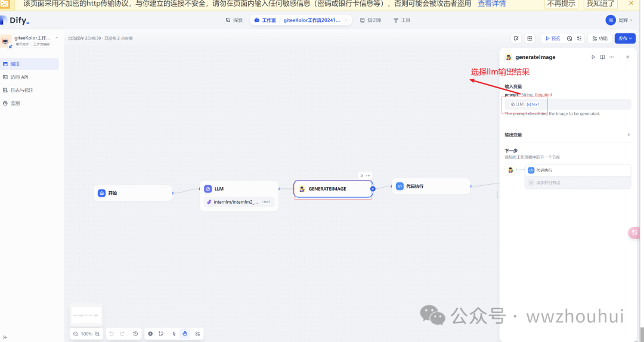
Task: Open the 工作室 studio tab
Action: coord(265,20)
